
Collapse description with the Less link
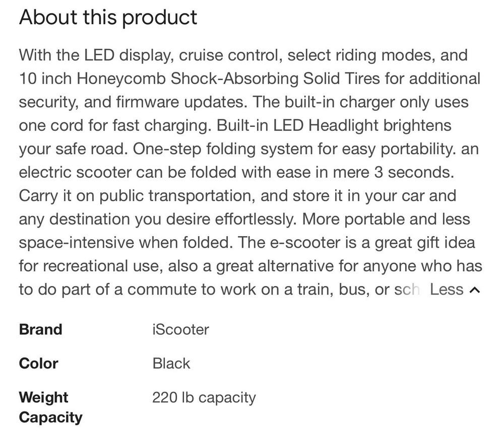[447, 289]
